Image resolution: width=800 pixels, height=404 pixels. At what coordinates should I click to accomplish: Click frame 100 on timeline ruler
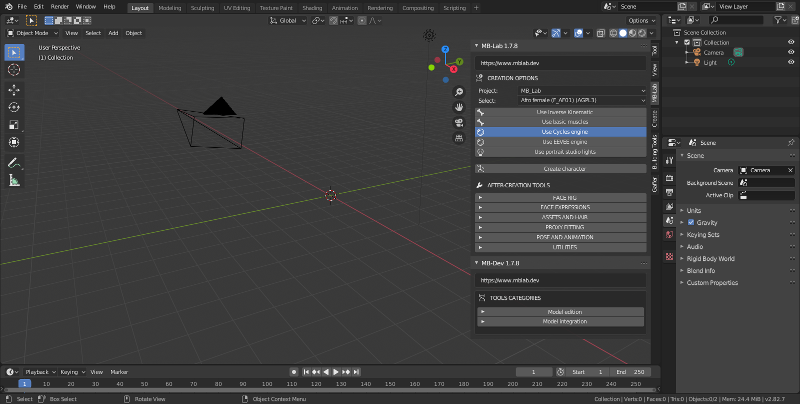point(268,383)
